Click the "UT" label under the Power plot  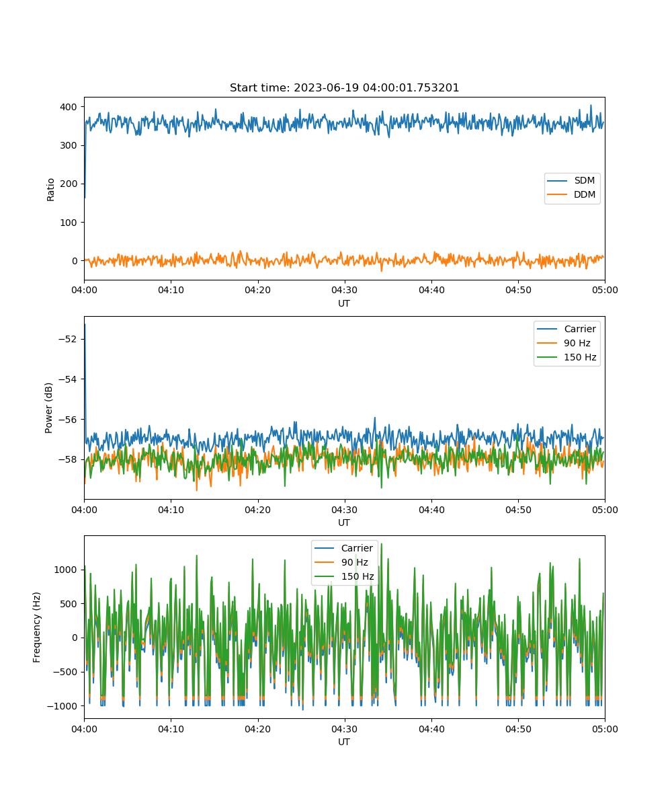pos(344,523)
